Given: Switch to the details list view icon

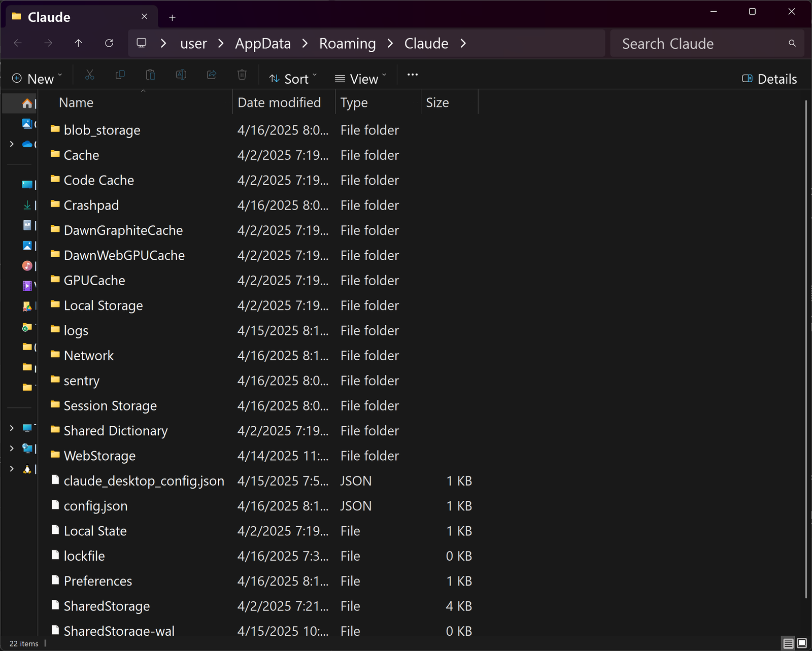Looking at the screenshot, I should click(788, 643).
